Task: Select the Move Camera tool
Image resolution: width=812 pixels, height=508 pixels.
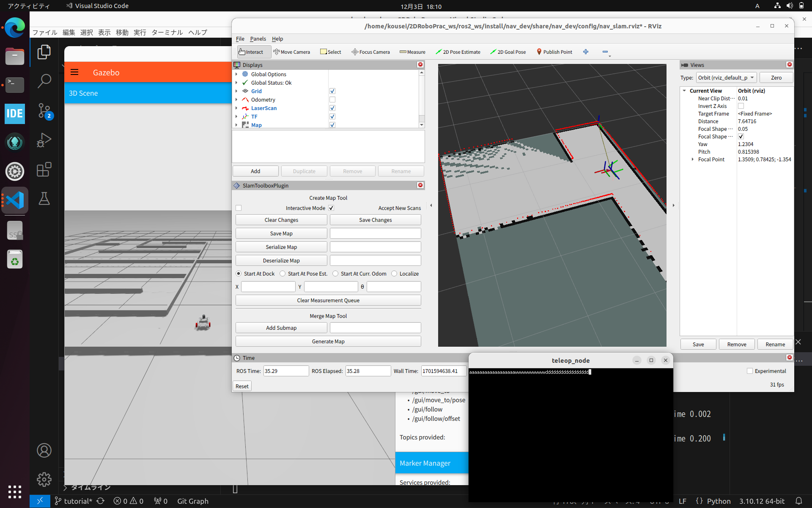Action: click(x=292, y=52)
